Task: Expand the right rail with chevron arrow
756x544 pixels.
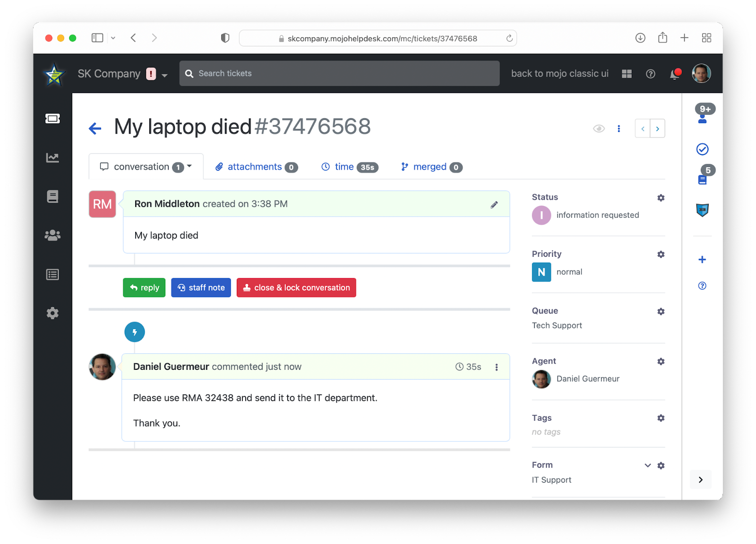Action: tap(701, 480)
